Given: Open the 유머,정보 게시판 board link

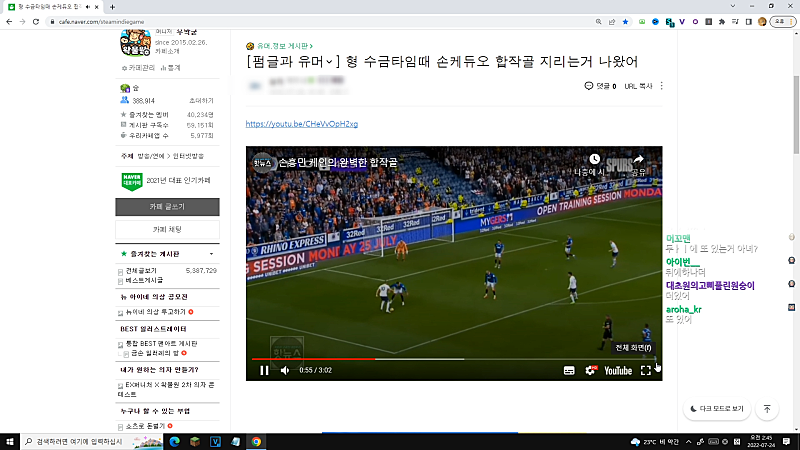Looking at the screenshot, I should click(285, 46).
